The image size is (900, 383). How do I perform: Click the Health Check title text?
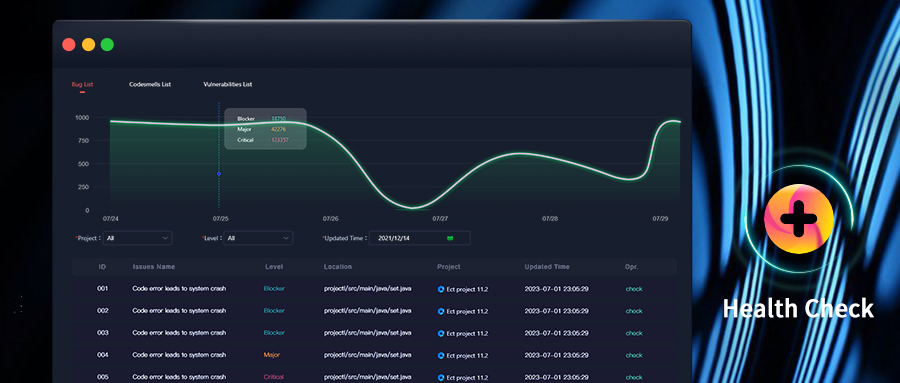coord(798,308)
